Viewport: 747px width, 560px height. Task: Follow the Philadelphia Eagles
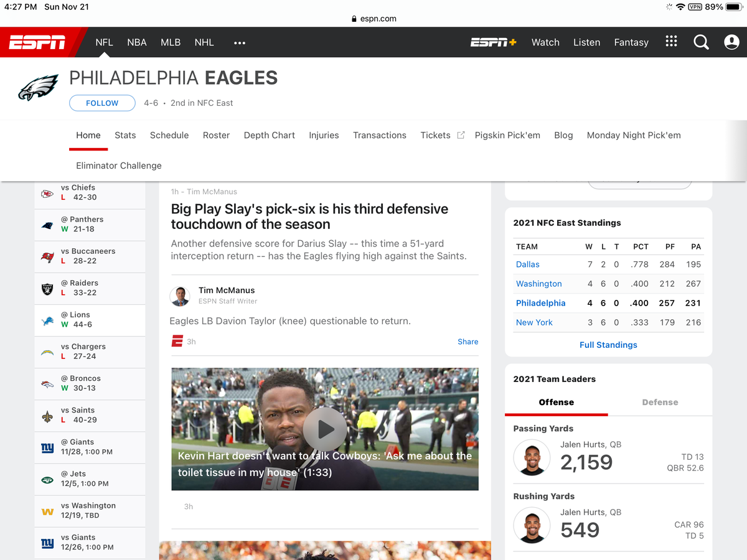(102, 103)
